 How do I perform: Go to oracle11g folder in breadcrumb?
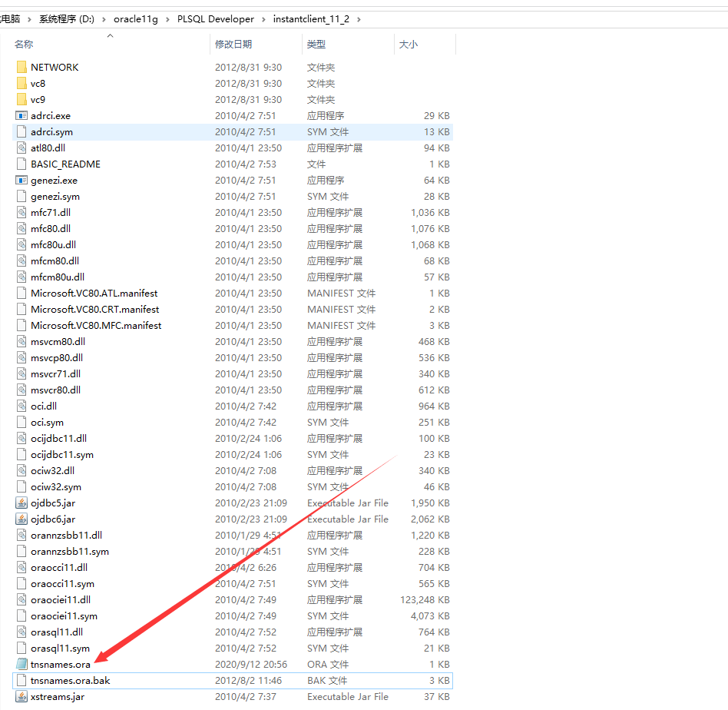click(136, 19)
